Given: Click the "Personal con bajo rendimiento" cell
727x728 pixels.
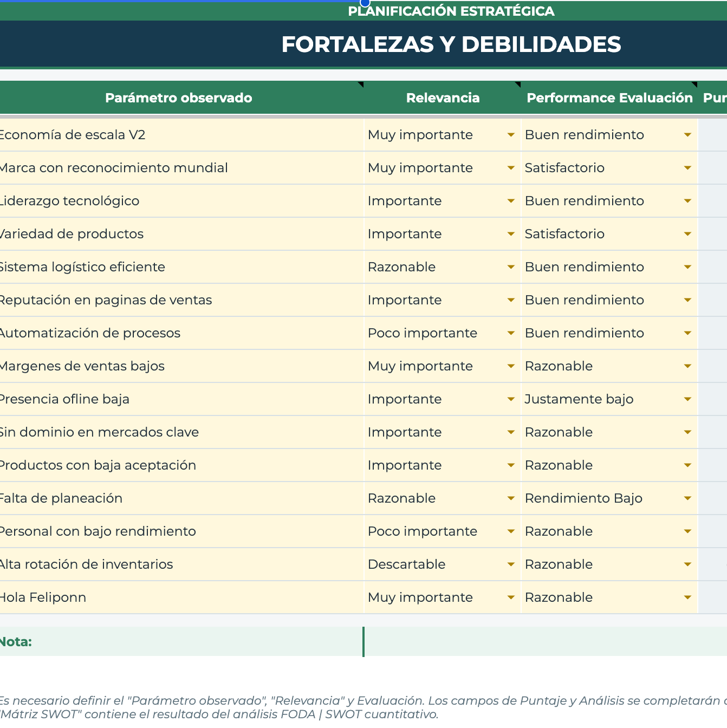Looking at the screenshot, I should (181, 531).
